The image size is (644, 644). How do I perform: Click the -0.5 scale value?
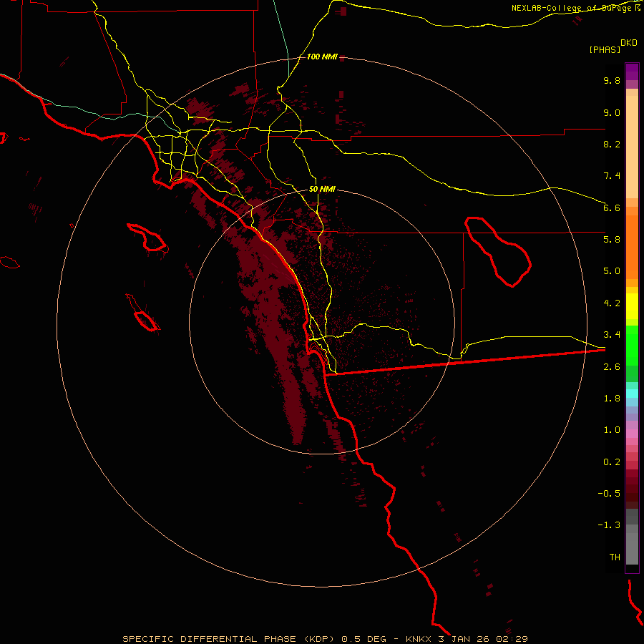pyautogui.click(x=609, y=494)
